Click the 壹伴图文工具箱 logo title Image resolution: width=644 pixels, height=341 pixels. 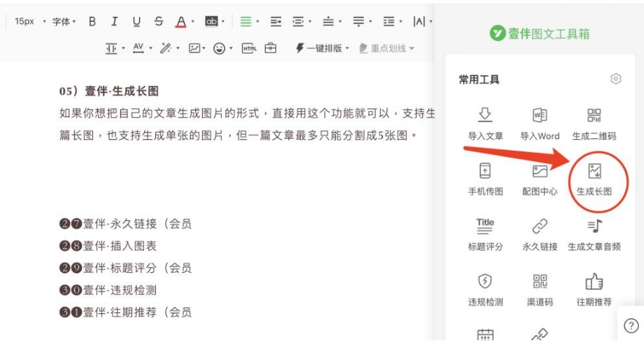[x=539, y=33]
